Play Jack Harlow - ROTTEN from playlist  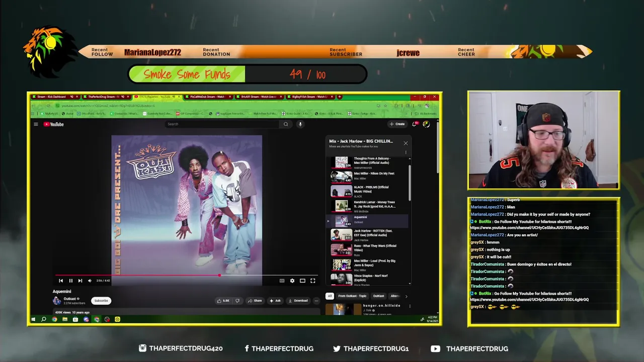click(x=367, y=235)
